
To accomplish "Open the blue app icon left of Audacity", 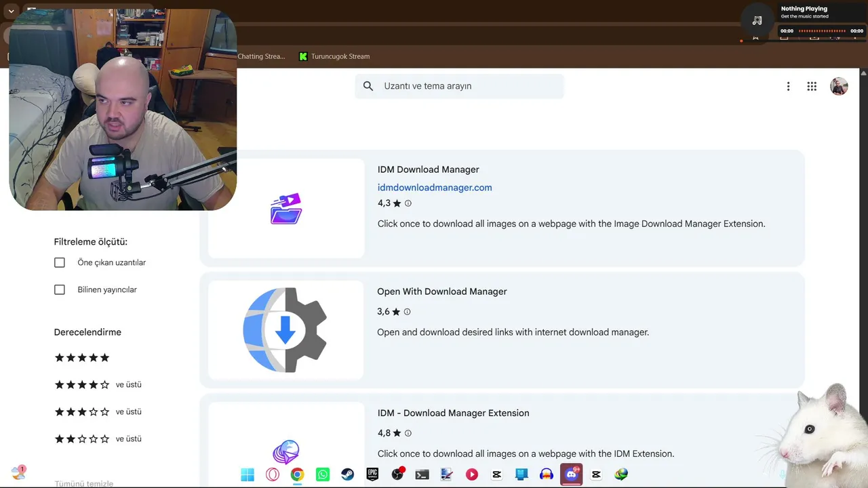I will (x=521, y=474).
